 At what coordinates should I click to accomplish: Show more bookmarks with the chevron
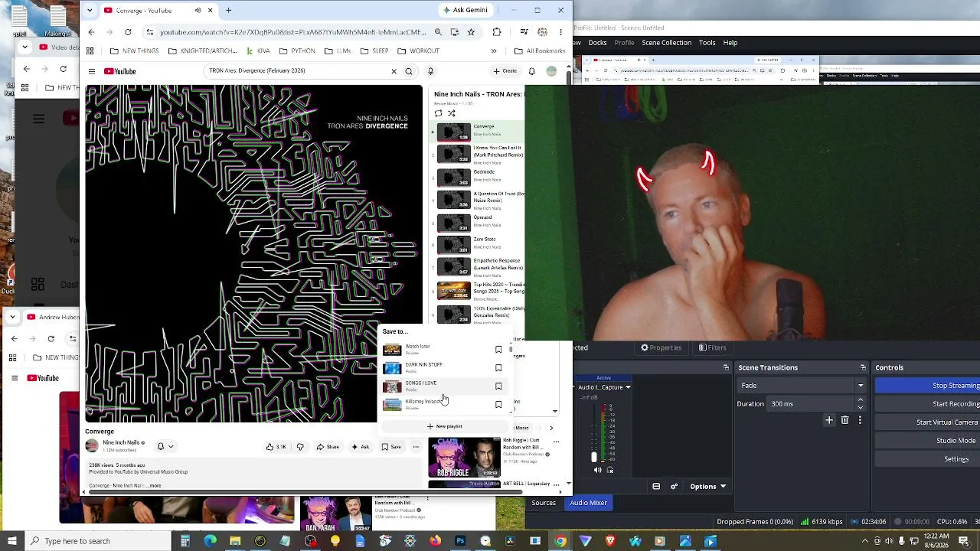(494, 51)
